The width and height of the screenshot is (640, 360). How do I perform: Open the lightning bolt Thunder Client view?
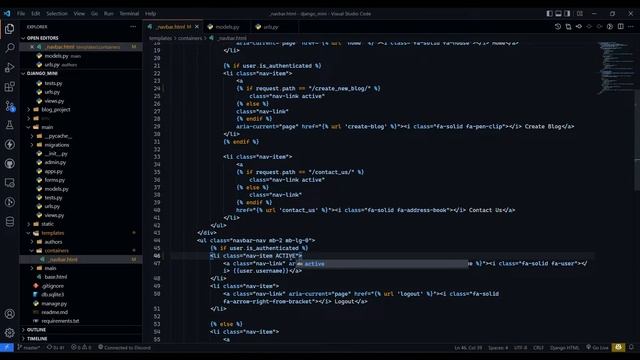pyautogui.click(x=9, y=144)
